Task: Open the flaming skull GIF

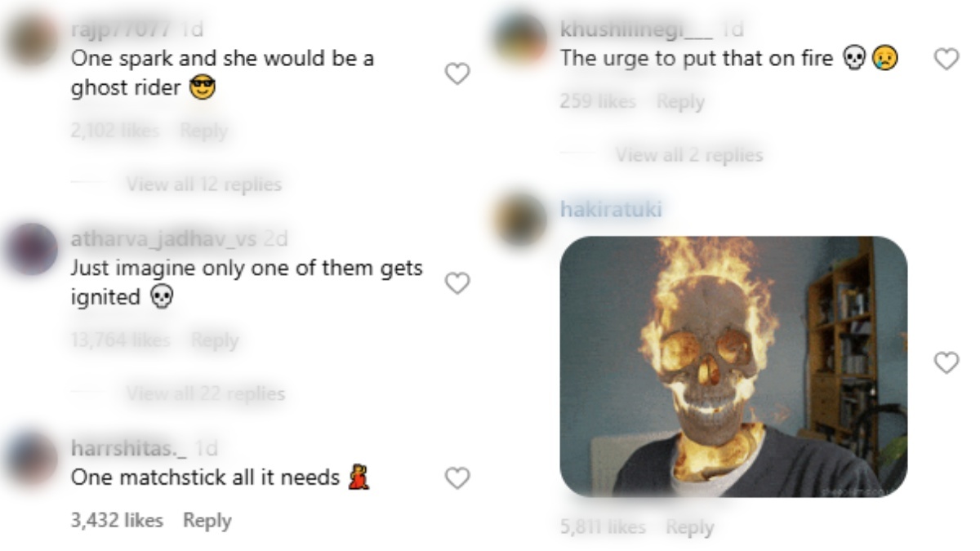Action: click(733, 367)
